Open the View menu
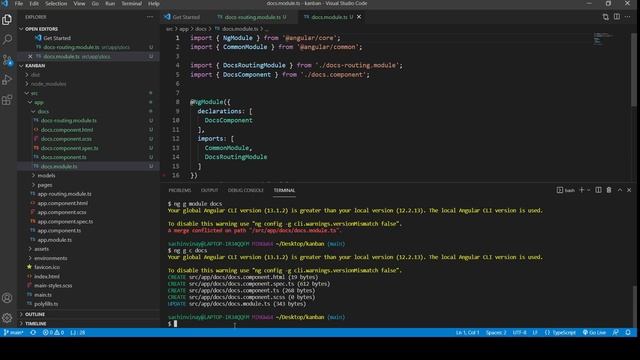Screen dimensions: 640x360 click(x=79, y=4)
